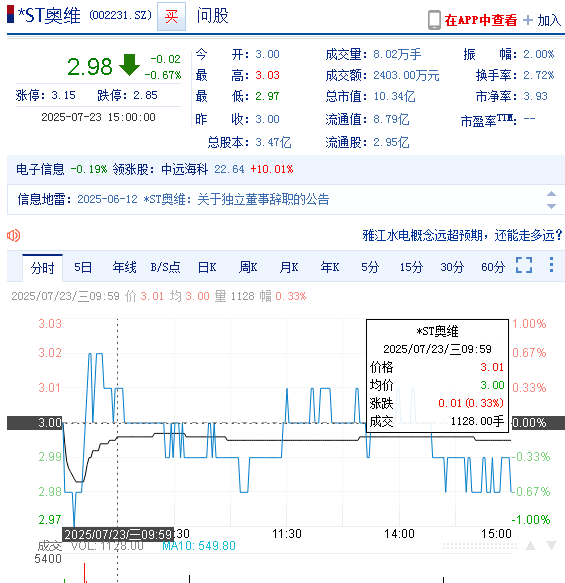Switch to the 年线 tab
The height and width of the screenshot is (583, 565).
click(x=125, y=267)
